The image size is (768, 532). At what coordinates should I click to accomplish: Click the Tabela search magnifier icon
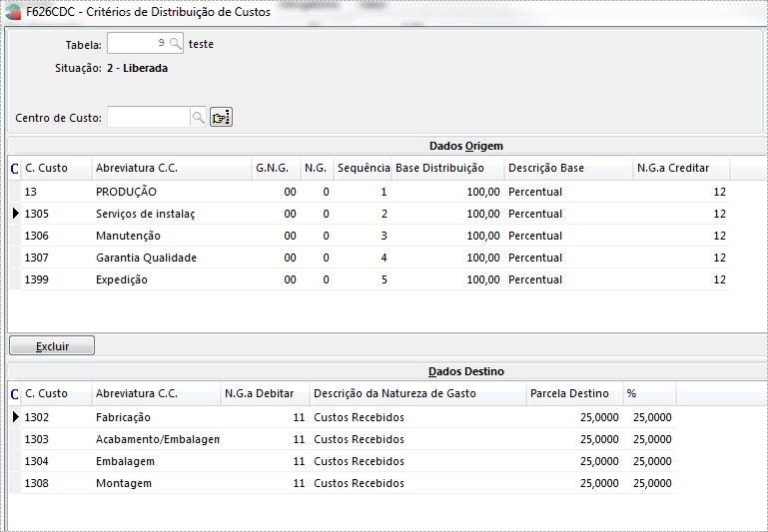pos(175,44)
